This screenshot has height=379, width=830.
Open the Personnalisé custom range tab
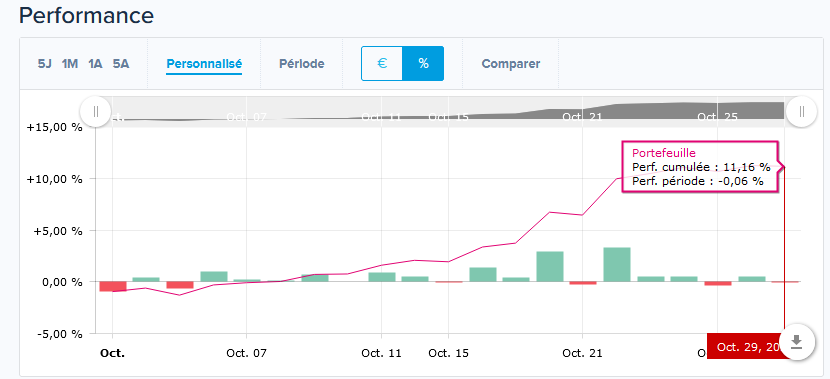point(204,65)
